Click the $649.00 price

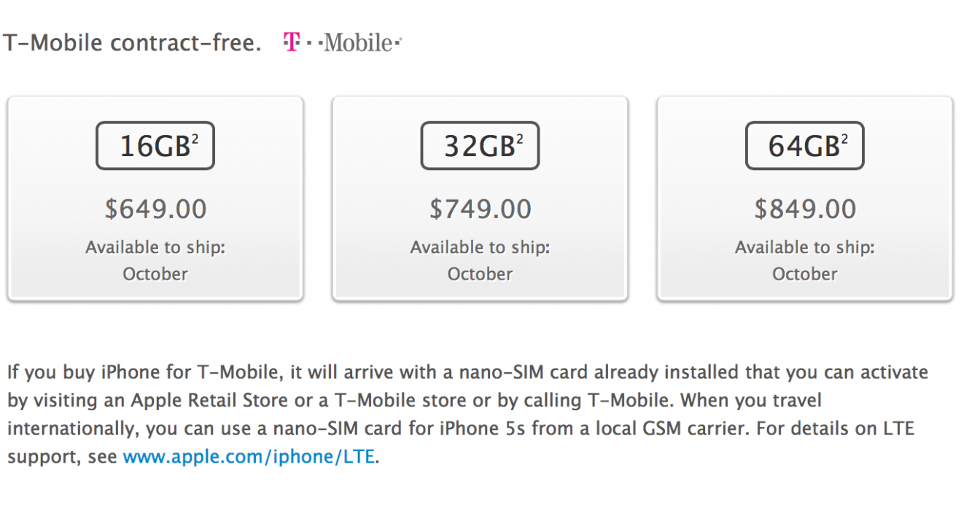point(155,209)
